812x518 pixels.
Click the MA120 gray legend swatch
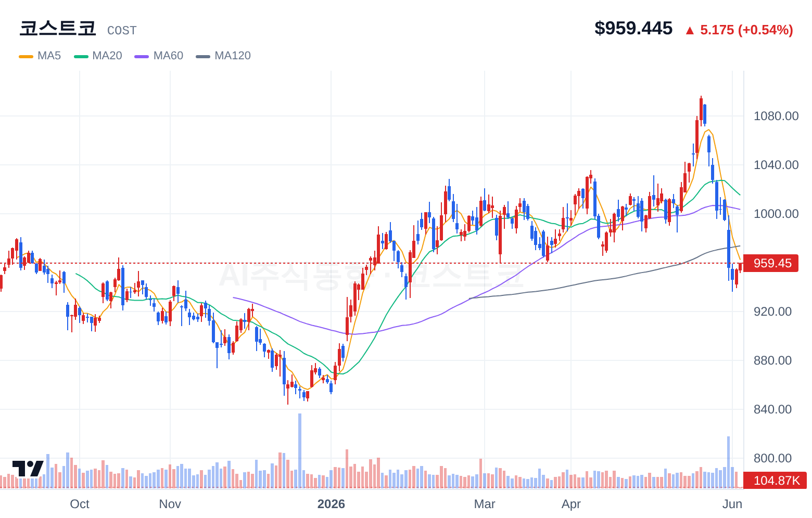pyautogui.click(x=203, y=56)
